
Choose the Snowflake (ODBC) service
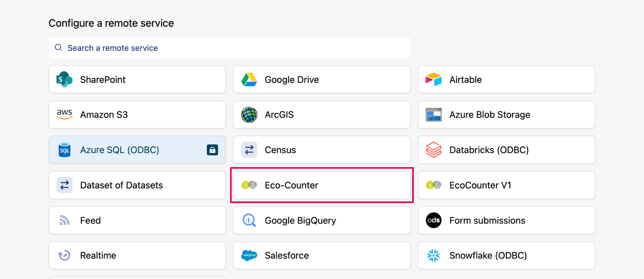click(x=506, y=255)
